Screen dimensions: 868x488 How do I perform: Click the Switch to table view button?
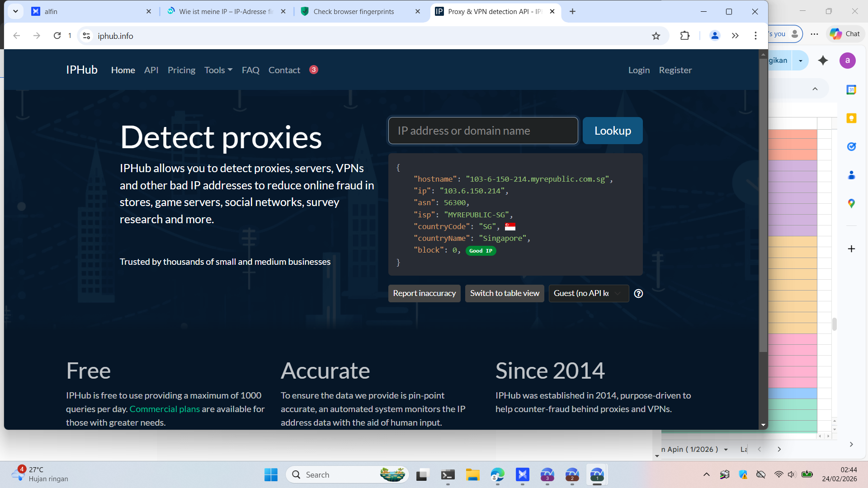505,293
